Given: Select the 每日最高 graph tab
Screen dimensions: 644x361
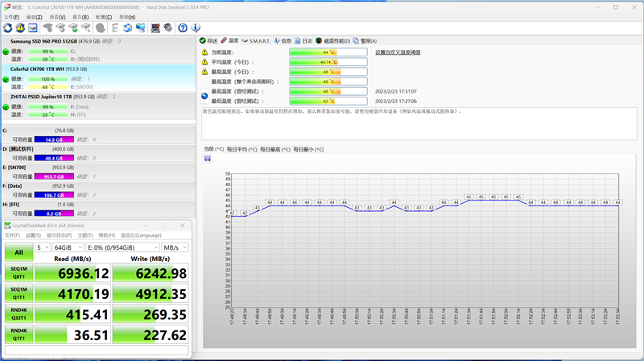Looking at the screenshot, I should click(x=275, y=149).
